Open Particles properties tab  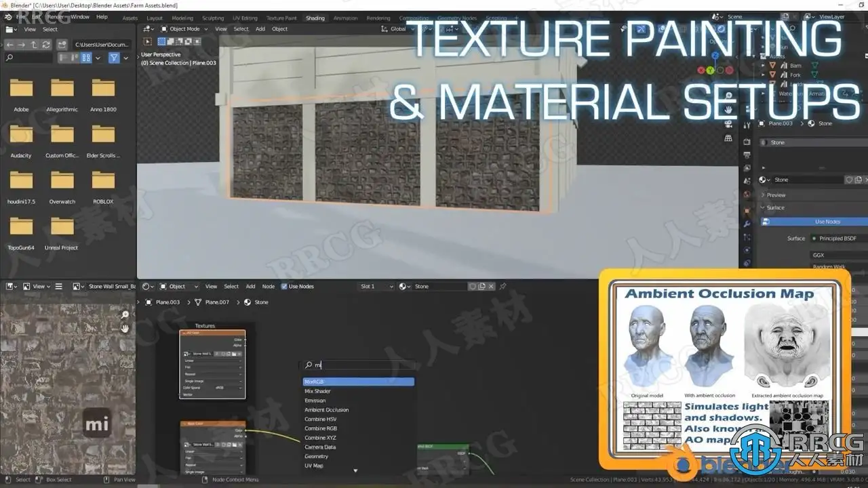coord(747,237)
